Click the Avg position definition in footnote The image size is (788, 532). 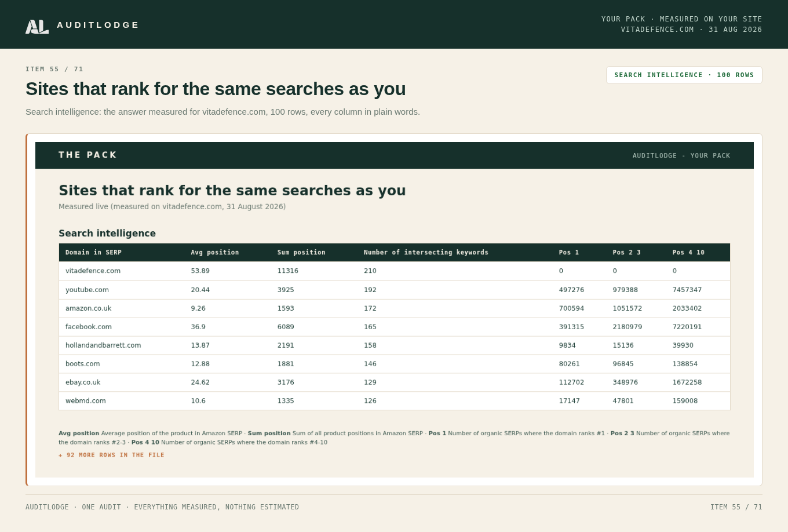[150, 433]
